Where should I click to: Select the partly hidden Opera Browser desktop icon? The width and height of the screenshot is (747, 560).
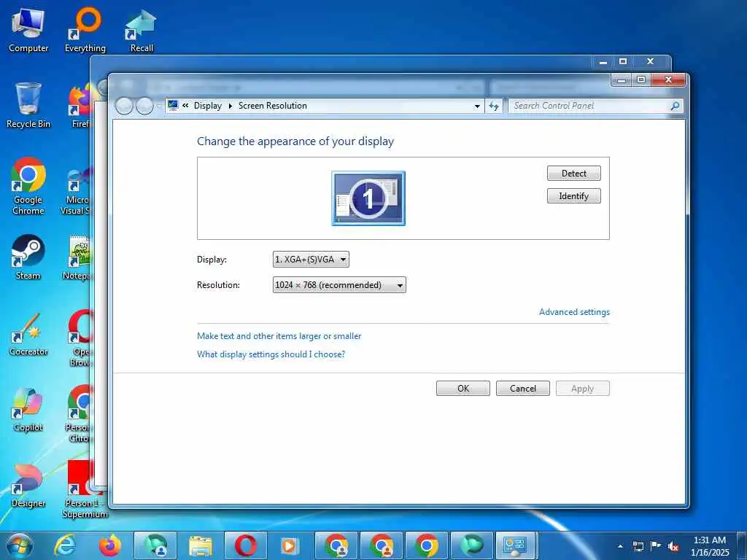point(79,338)
